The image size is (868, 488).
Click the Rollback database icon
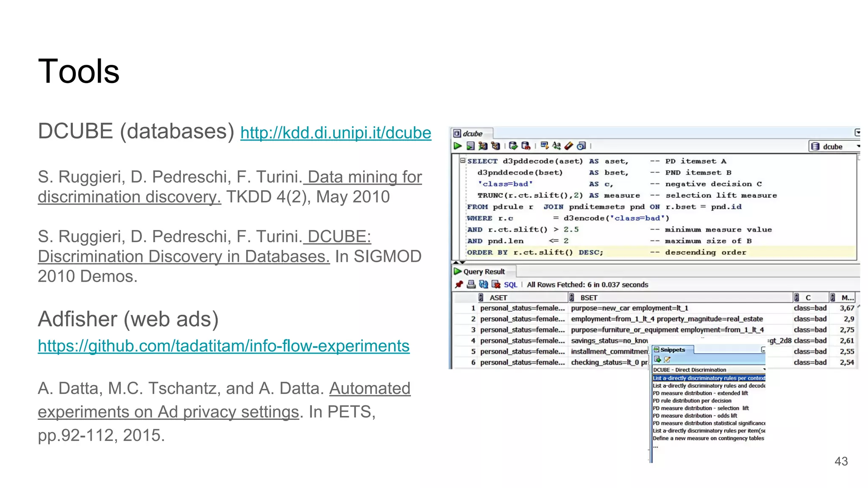click(x=526, y=146)
